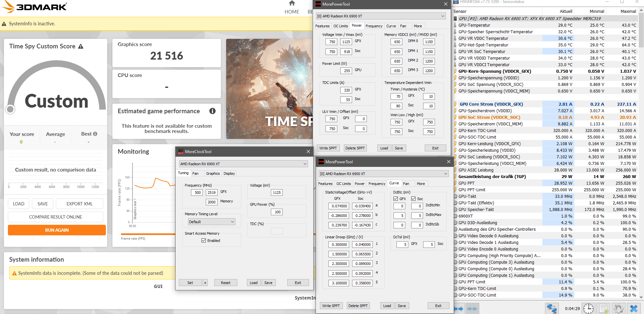Click the 3DMark logo
This screenshot has height=314, width=644.
(35, 7)
